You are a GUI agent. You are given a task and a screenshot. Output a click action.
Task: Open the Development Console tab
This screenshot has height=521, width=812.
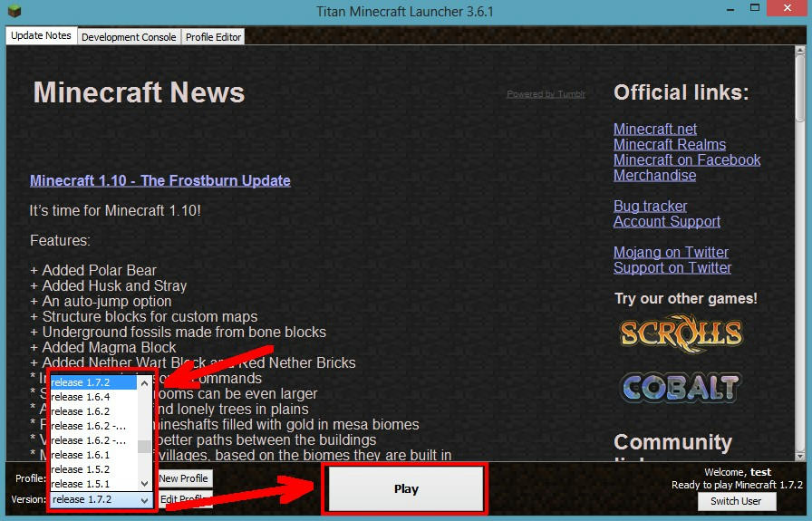point(129,37)
